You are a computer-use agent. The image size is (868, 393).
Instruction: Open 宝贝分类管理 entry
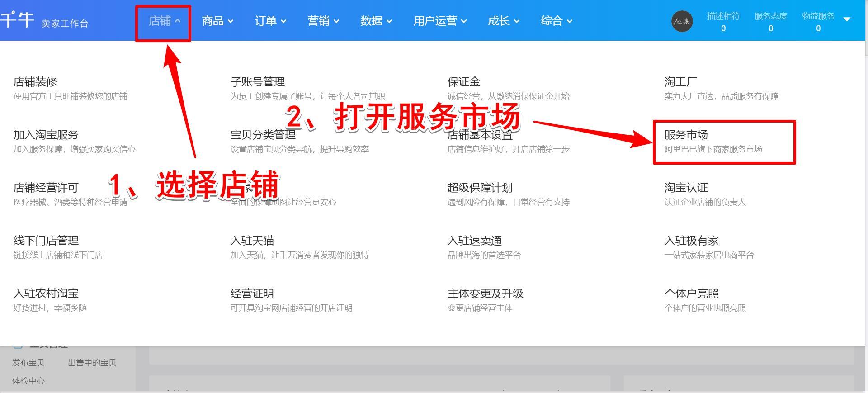click(x=263, y=135)
